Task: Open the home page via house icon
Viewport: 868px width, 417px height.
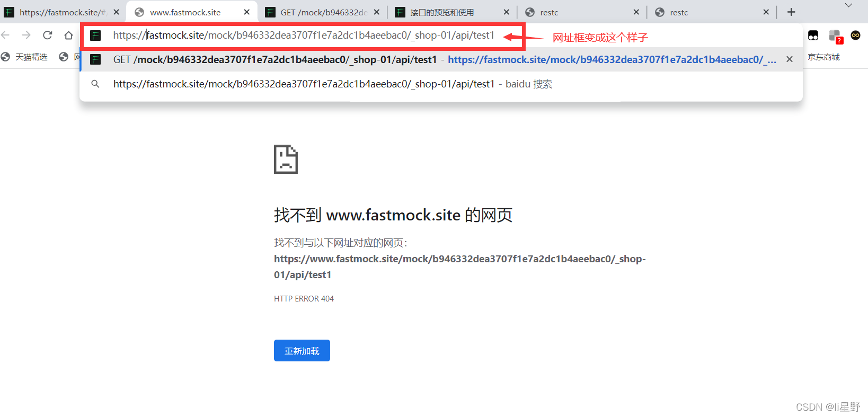Action: (x=68, y=35)
